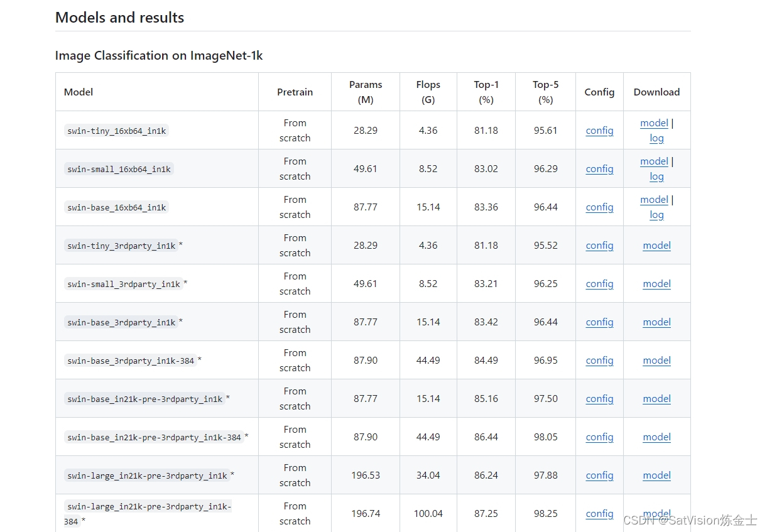Open config for swin-large_in21k-pre-3rdparty_in1k row

point(599,475)
